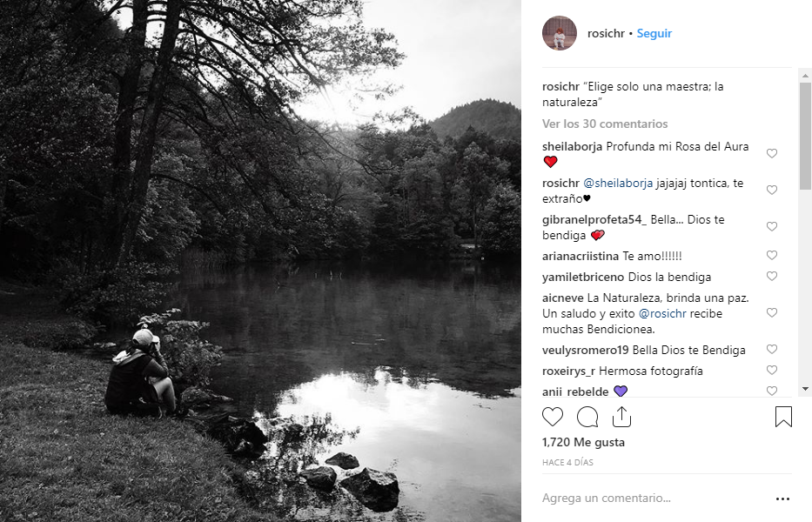Like arianacriistina's comment

[771, 256]
